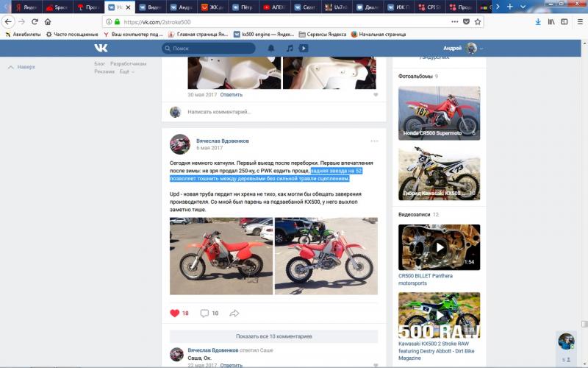This screenshot has width=588, height=368.
Task: Open Вячеслав Вдовенков post avatar
Action: tap(180, 144)
